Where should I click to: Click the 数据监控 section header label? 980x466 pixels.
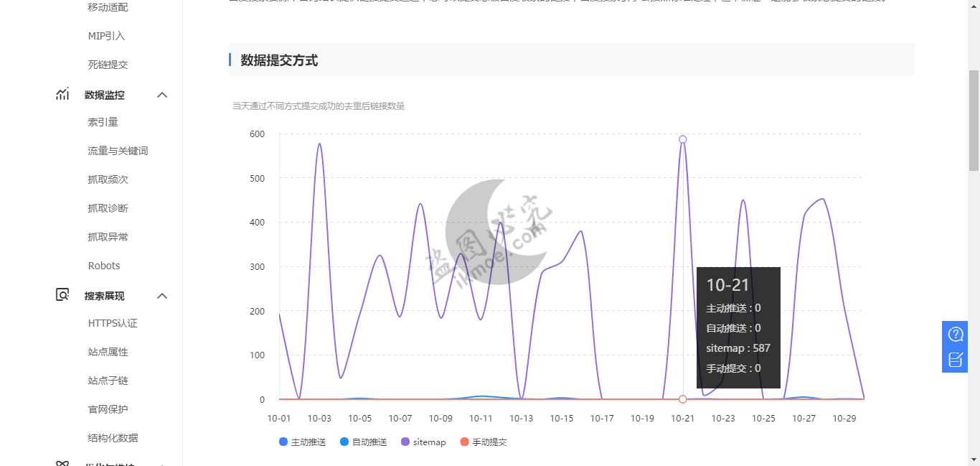click(x=105, y=95)
